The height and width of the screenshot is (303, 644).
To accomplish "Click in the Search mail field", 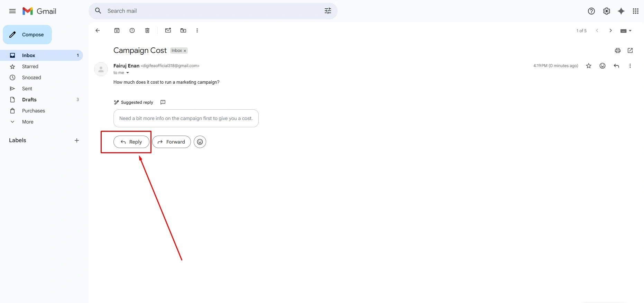I will [213, 11].
